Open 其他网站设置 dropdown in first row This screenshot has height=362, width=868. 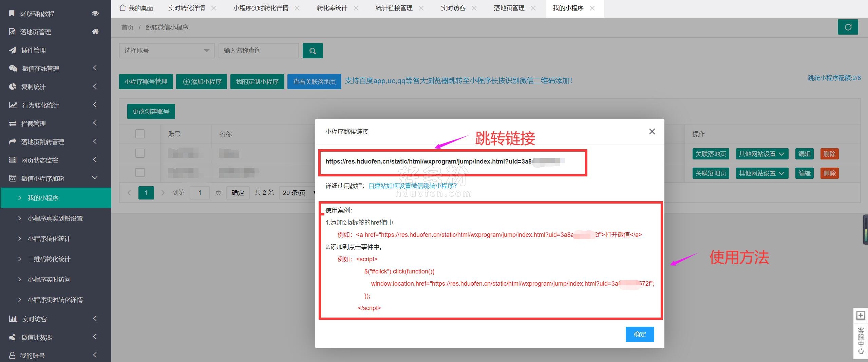(761, 154)
